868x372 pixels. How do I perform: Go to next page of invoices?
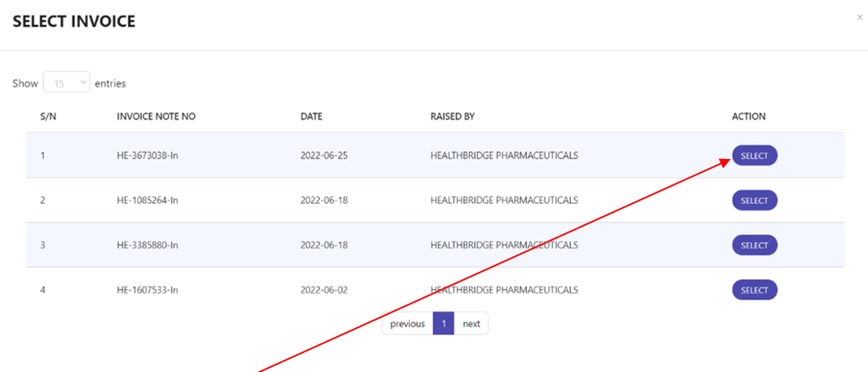(x=471, y=324)
